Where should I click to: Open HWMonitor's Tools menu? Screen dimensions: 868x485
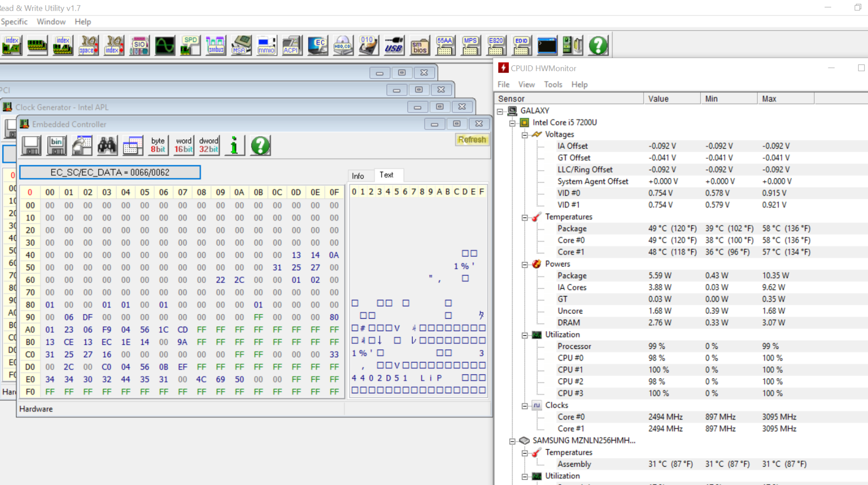(553, 84)
